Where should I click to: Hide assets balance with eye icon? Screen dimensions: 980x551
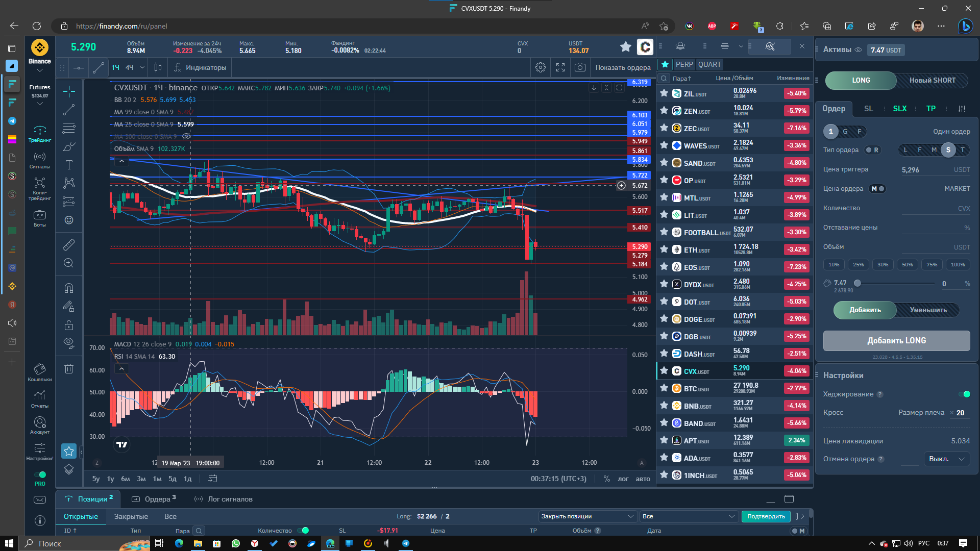click(x=858, y=50)
